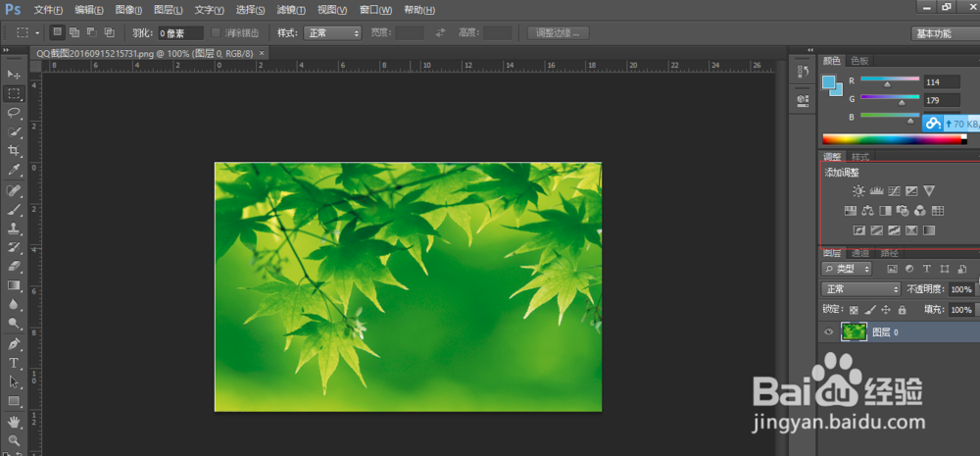Image resolution: width=980 pixels, height=456 pixels.
Task: Add a Curves adjustment
Action: 894,191
